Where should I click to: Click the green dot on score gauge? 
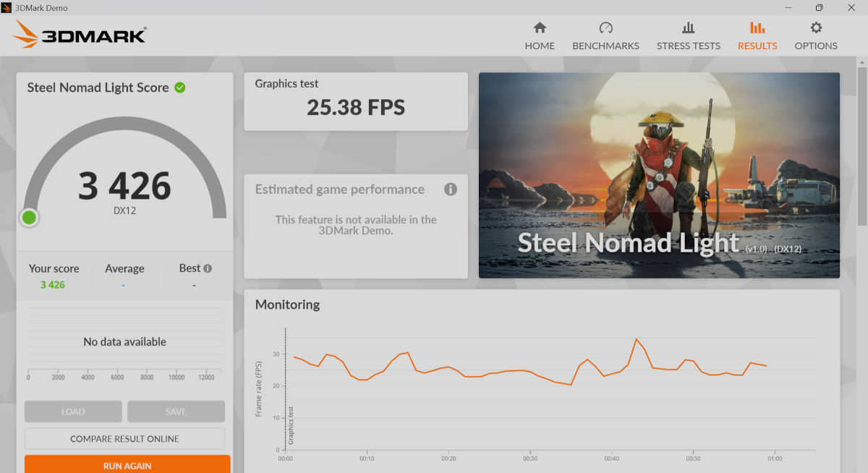[x=29, y=217]
